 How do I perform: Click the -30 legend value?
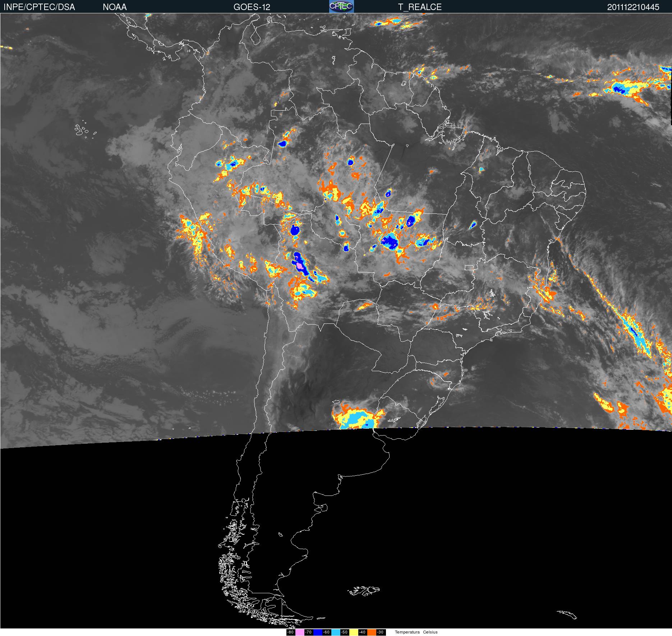tap(380, 632)
